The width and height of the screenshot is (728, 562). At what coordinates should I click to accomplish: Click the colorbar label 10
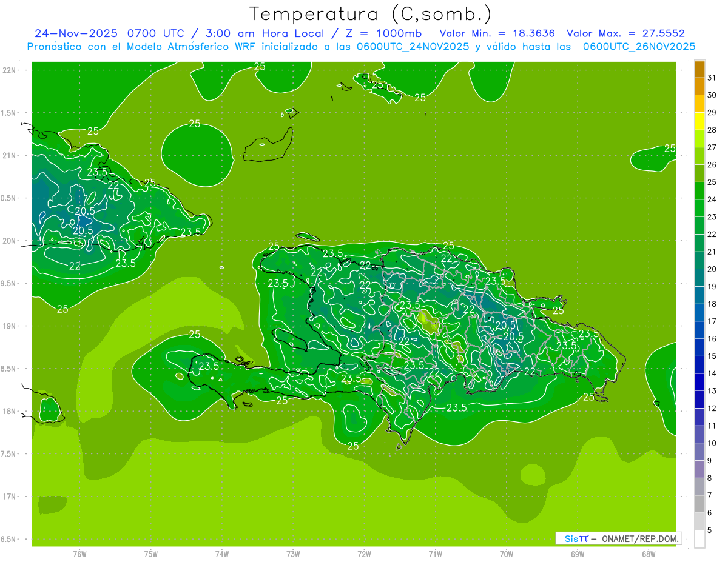point(712,443)
